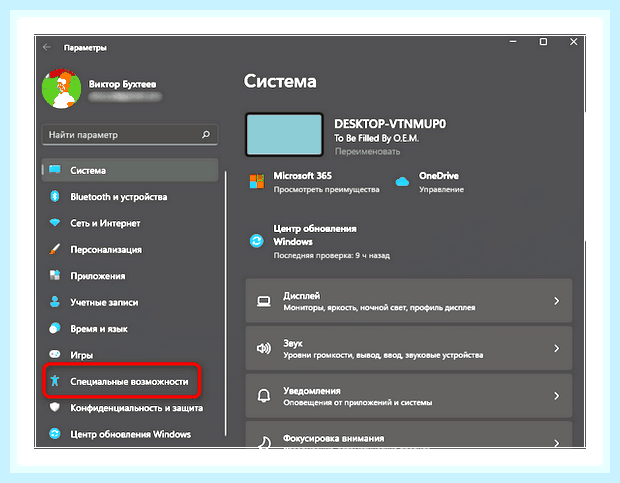The image size is (620, 483).
Task: Expand the Уведомления row chevron
Action: click(x=557, y=396)
